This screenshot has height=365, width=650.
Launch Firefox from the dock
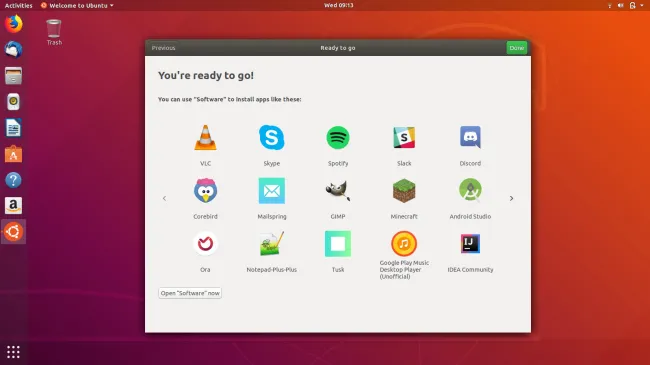point(13,24)
